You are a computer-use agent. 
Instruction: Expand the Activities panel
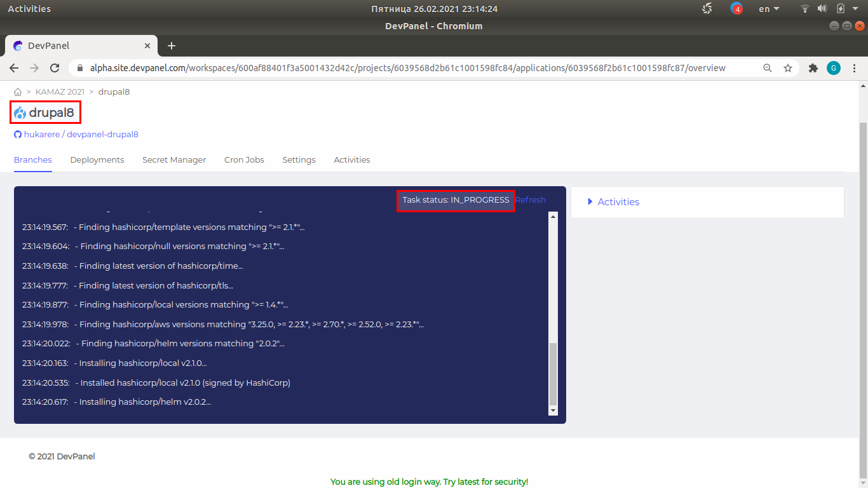tap(613, 202)
